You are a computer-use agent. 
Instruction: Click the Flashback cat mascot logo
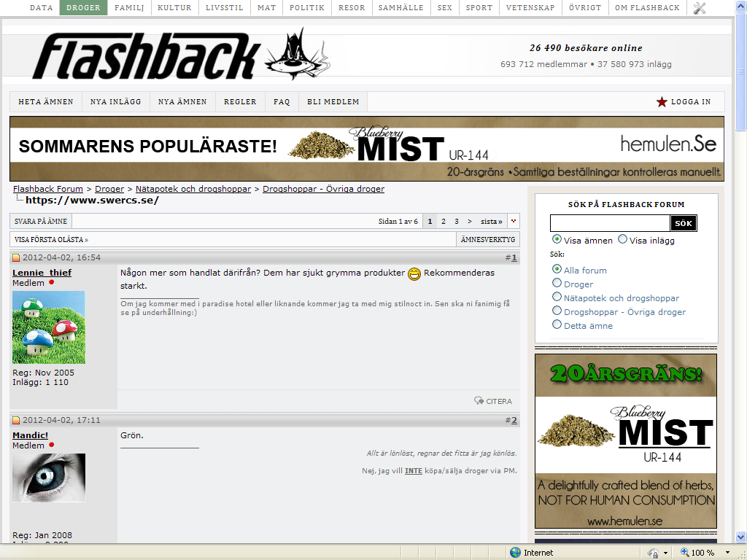[296, 54]
